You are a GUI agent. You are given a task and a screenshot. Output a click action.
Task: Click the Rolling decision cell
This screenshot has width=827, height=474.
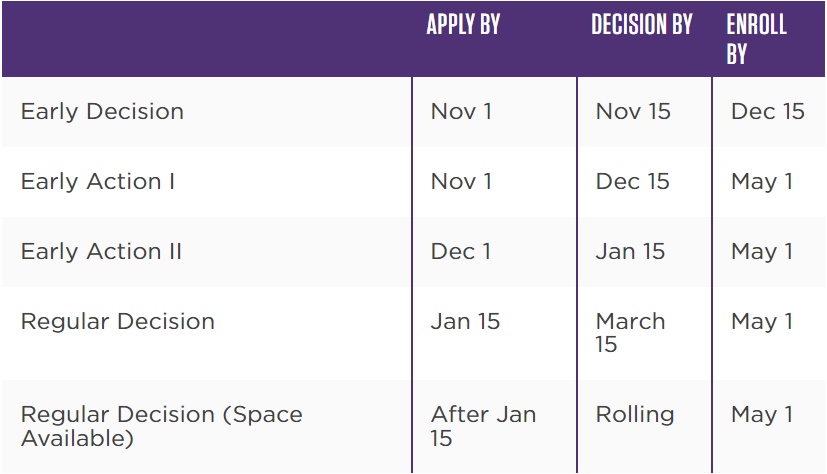tap(635, 414)
